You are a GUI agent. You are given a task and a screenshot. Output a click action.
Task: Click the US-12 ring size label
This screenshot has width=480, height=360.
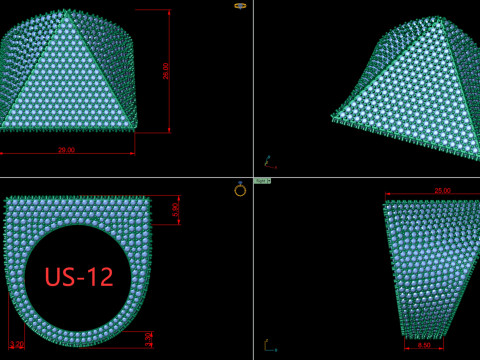click(x=79, y=277)
